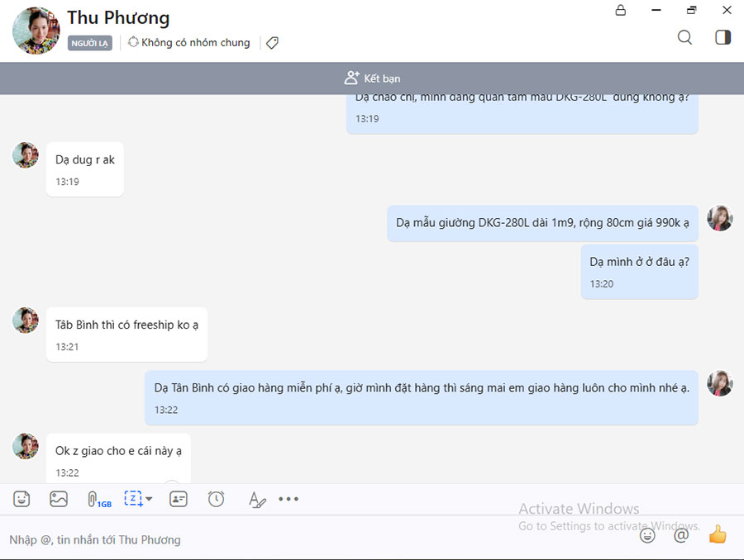This screenshot has width=744, height=560.
Task: Attach a file using the 1GB paperclip
Action: click(x=95, y=499)
